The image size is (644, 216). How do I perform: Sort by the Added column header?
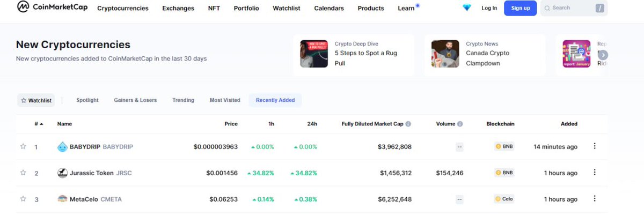click(569, 124)
